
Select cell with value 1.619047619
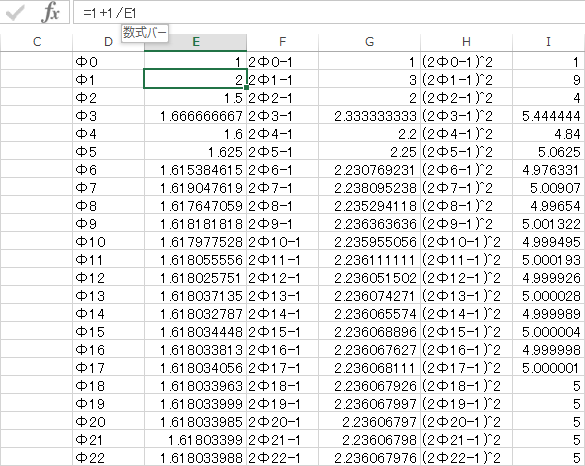pos(195,187)
